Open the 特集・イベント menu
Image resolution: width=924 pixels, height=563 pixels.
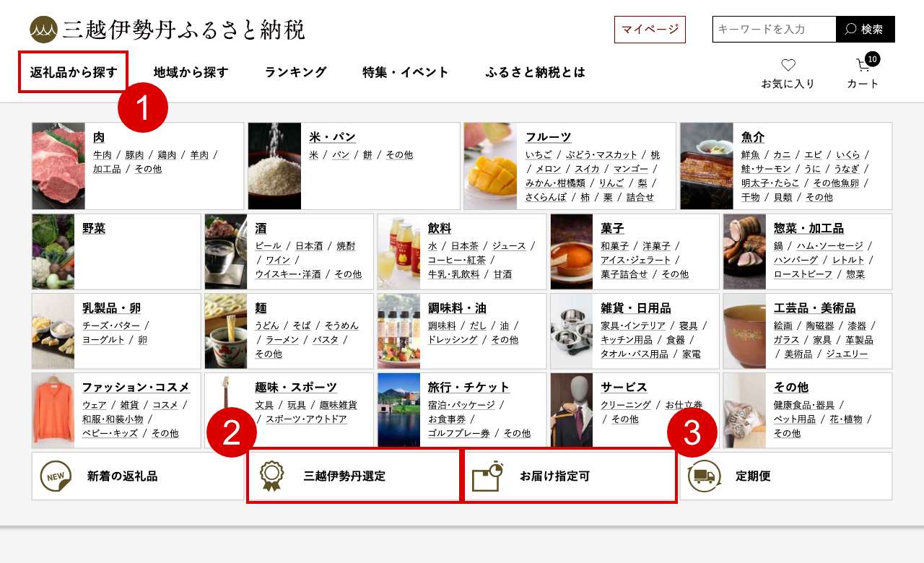406,72
